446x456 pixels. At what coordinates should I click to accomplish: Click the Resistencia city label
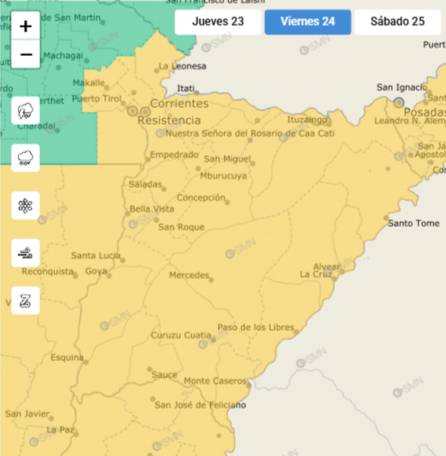coord(169,120)
